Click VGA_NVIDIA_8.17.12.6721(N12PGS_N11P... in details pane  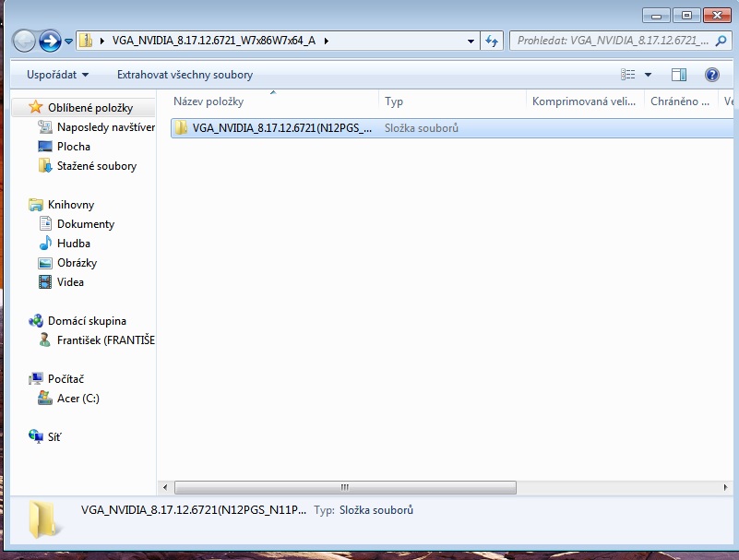pos(193,510)
